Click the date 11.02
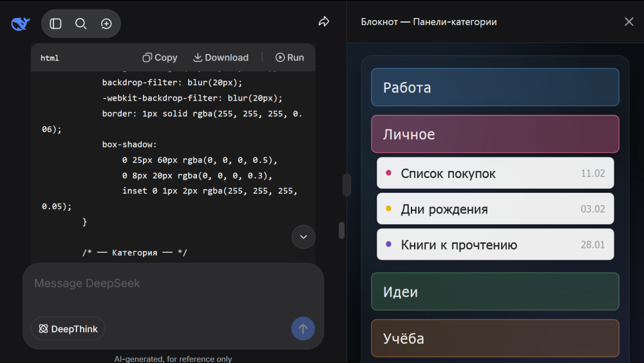 [x=592, y=173]
